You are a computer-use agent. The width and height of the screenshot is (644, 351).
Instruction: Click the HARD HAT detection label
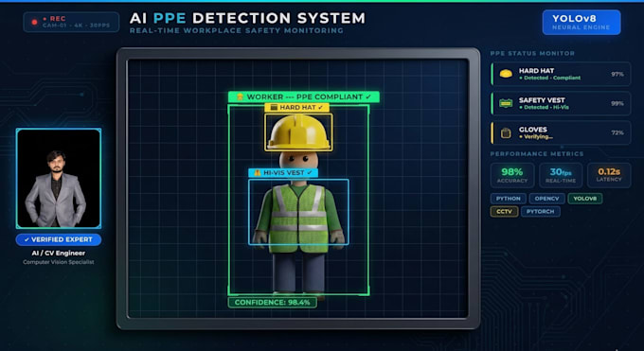tap(297, 108)
